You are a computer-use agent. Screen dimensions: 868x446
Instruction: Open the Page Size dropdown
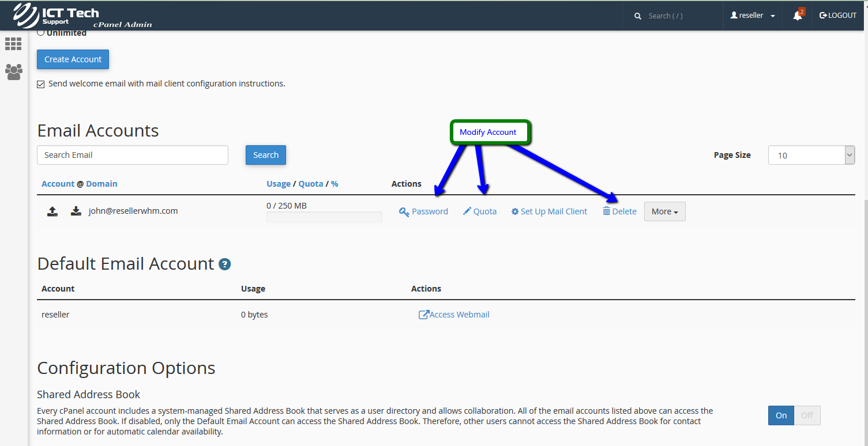(x=811, y=155)
